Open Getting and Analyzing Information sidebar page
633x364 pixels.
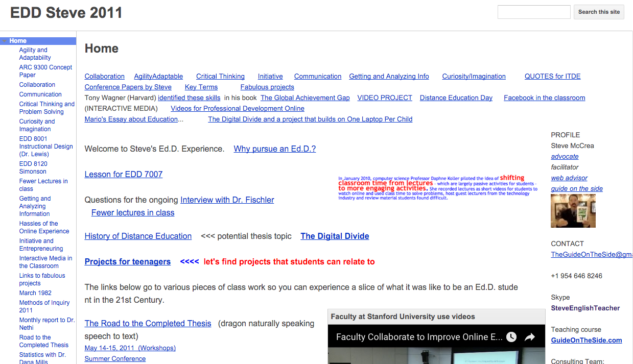[35, 206]
